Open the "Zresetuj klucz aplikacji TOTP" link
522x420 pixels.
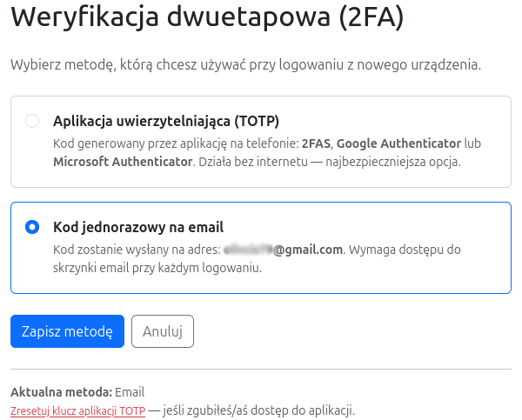(x=77, y=410)
